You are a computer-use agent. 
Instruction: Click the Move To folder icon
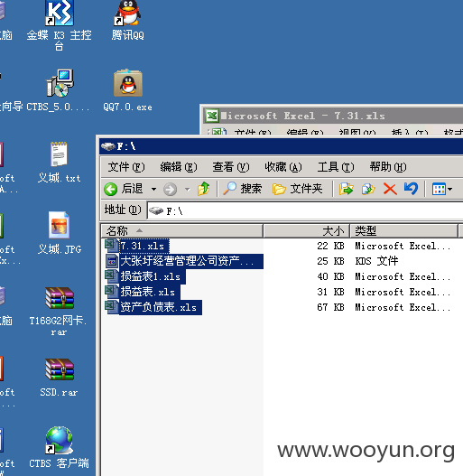(x=347, y=189)
